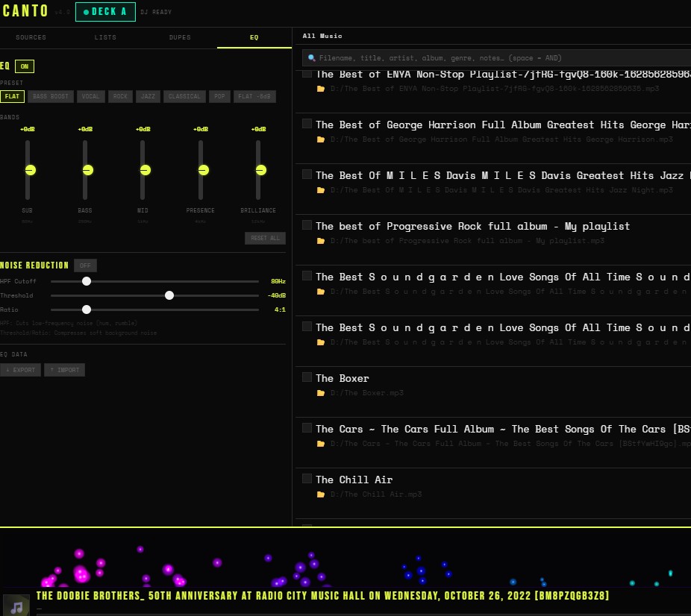Screen dimensions: 691x616
Task: Click the CANTO logo
Action: pos(25,11)
